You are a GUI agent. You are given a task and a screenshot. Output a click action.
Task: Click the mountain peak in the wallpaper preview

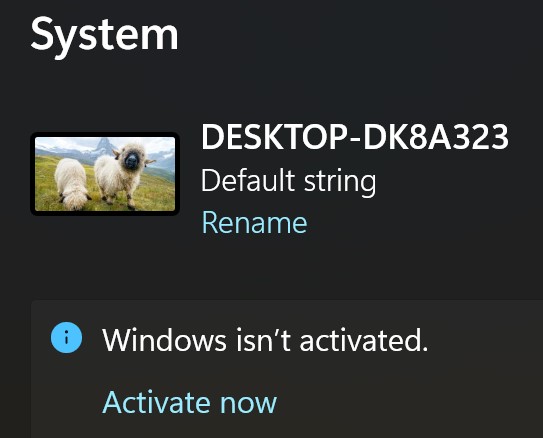tap(104, 144)
